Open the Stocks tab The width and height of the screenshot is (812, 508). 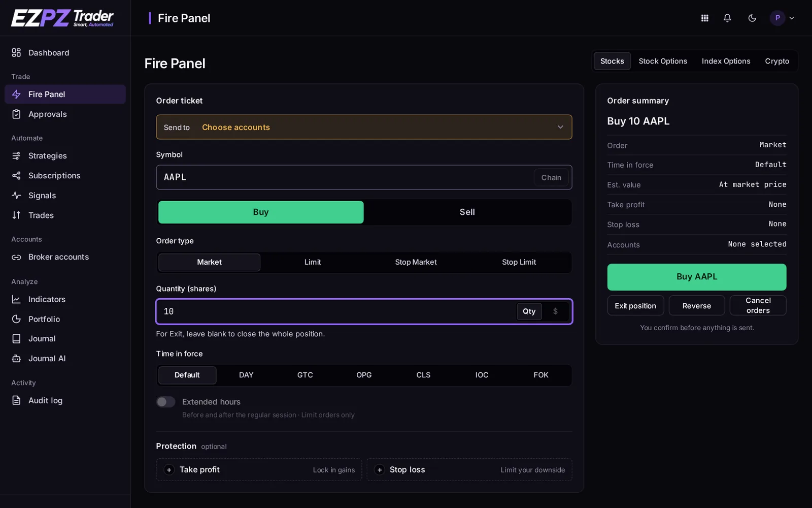pos(612,61)
